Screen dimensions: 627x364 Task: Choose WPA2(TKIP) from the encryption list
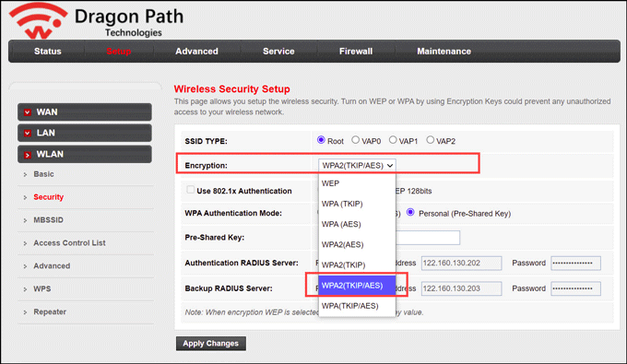pyautogui.click(x=357, y=264)
